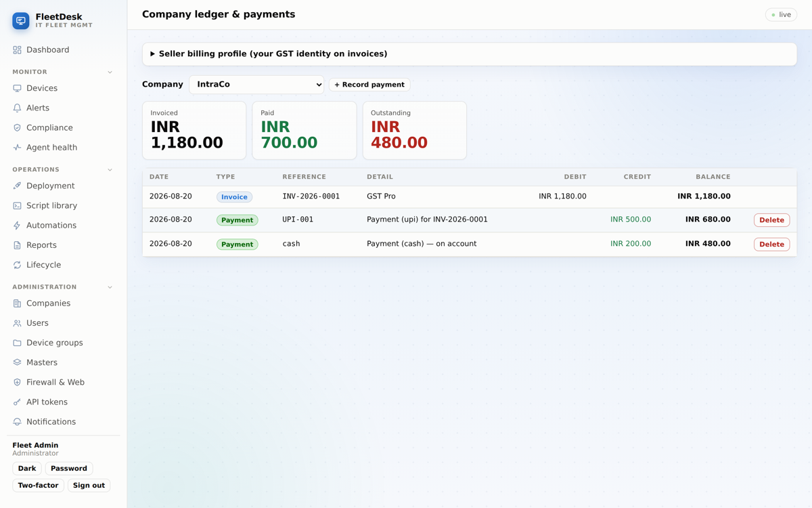Open Notifications page
812x508 pixels.
point(64,422)
